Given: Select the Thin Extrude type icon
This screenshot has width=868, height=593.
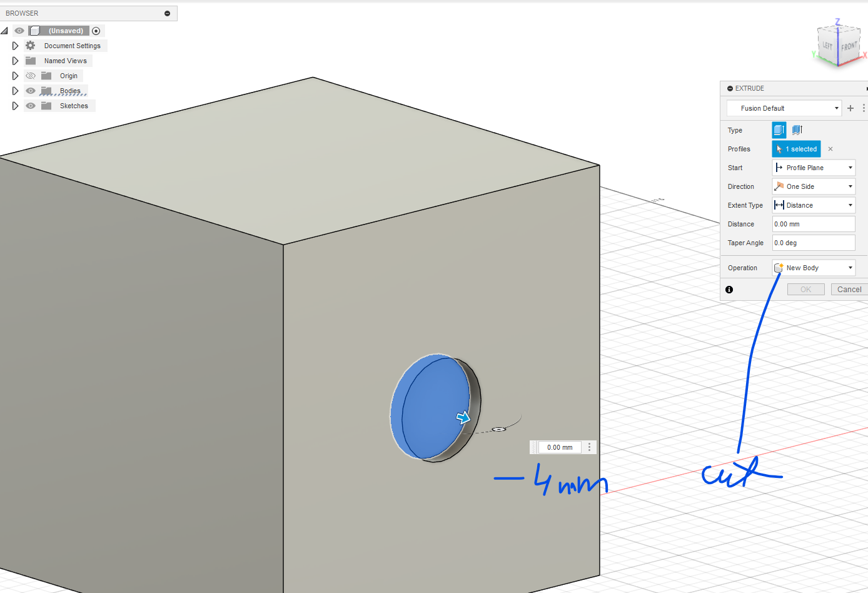Looking at the screenshot, I should click(x=797, y=130).
